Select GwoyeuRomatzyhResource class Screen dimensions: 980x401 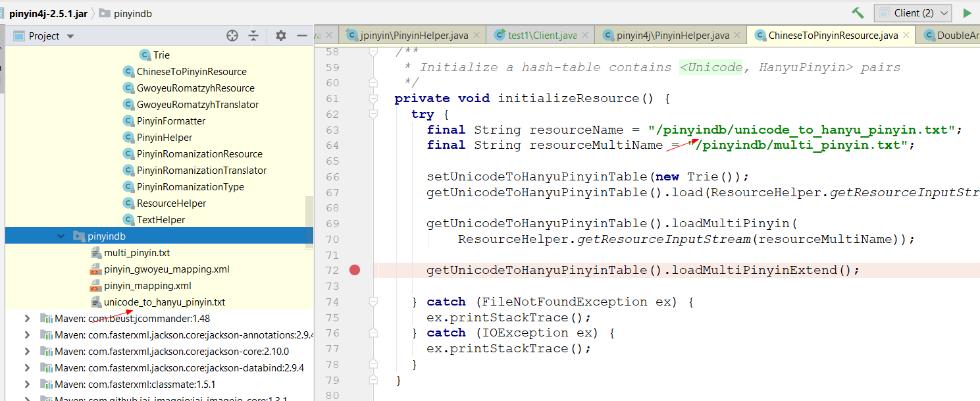point(195,88)
